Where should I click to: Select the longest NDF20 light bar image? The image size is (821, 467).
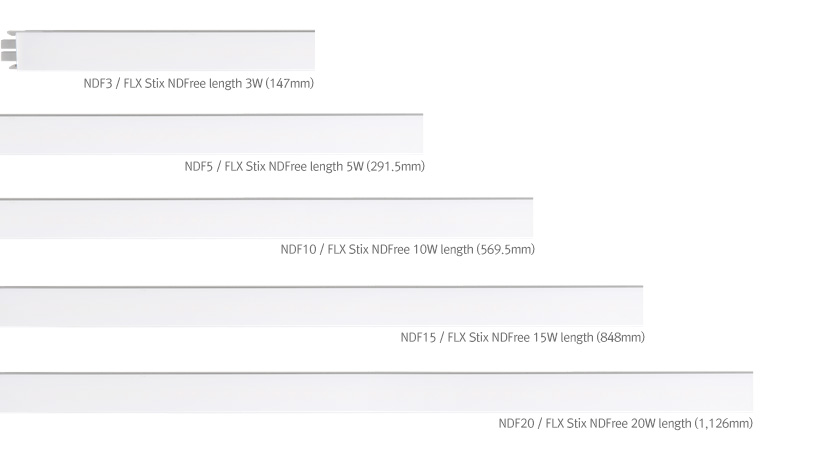pyautogui.click(x=377, y=393)
